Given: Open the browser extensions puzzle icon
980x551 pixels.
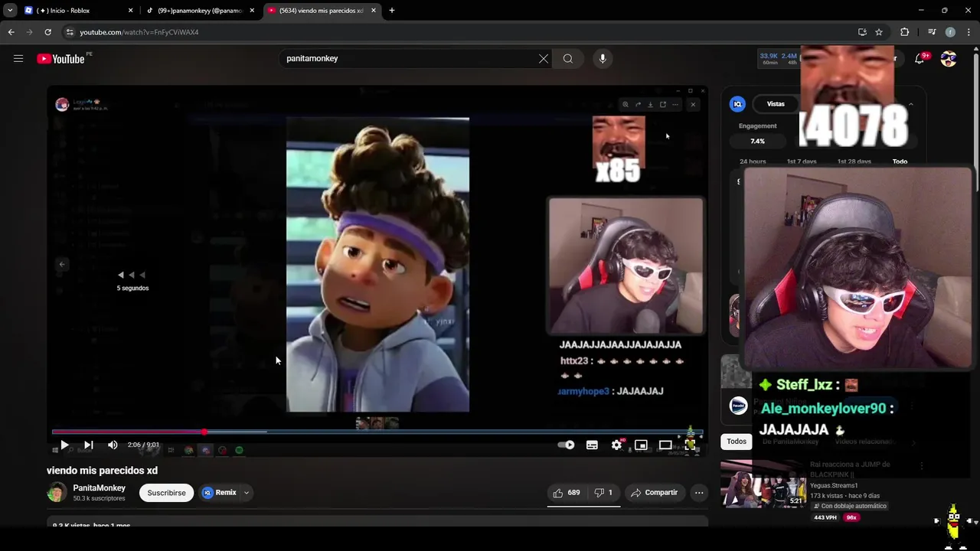Looking at the screenshot, I should [x=905, y=32].
